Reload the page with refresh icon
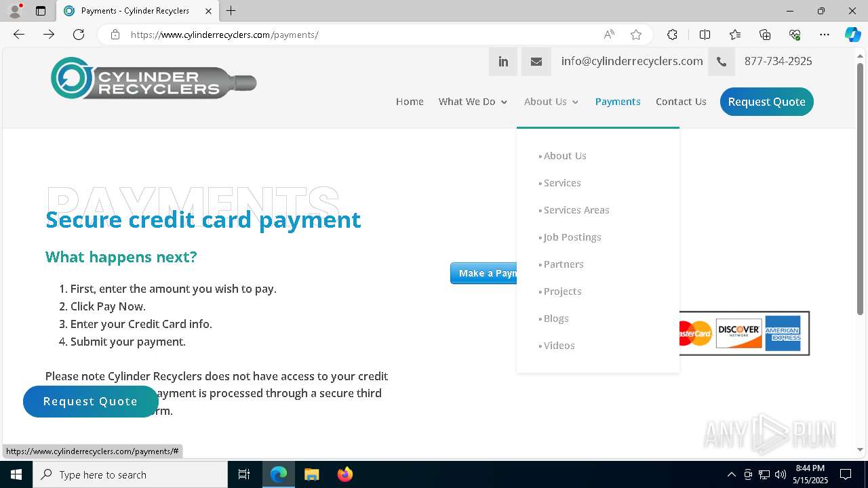The height and width of the screenshot is (488, 868). [x=79, y=35]
